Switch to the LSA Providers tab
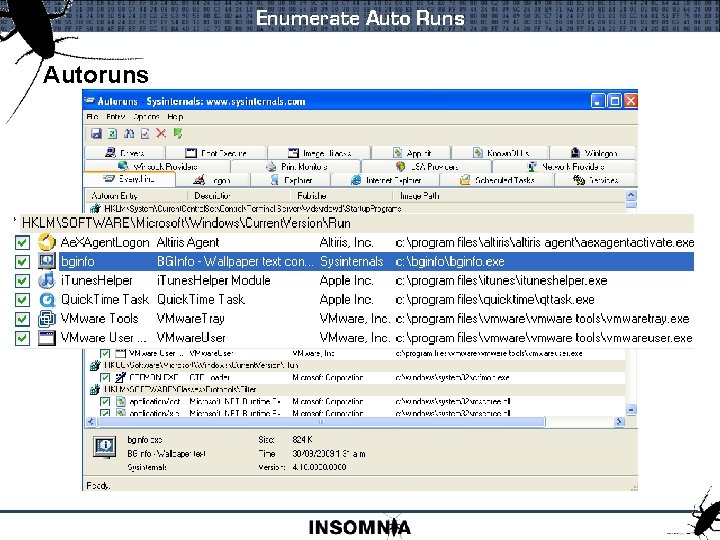Viewport: 720px width, 540px height. click(x=427, y=166)
